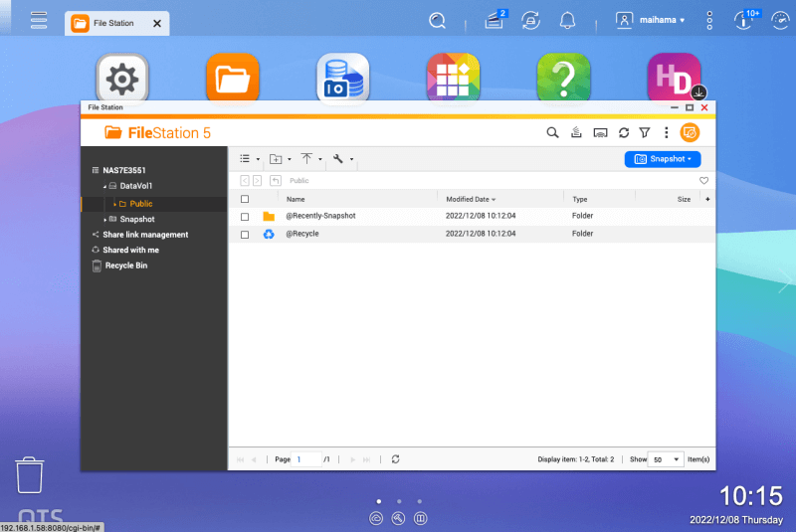Open the more options dots in top bar

point(709,20)
